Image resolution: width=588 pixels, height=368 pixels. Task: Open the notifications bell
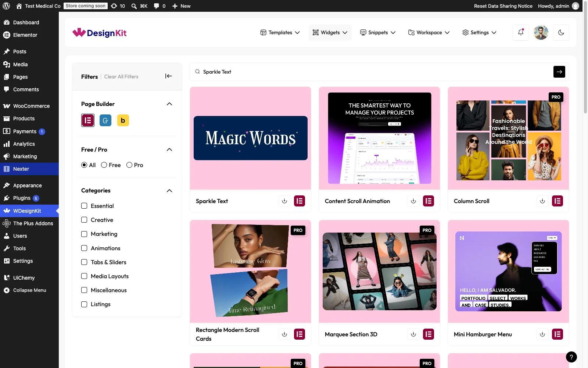click(x=521, y=32)
